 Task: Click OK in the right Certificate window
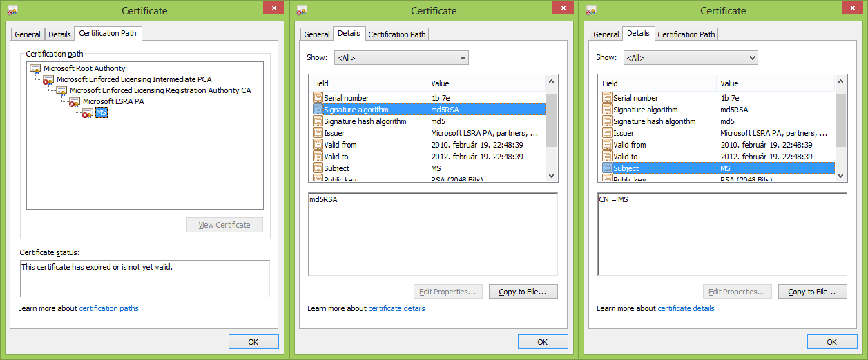click(832, 342)
